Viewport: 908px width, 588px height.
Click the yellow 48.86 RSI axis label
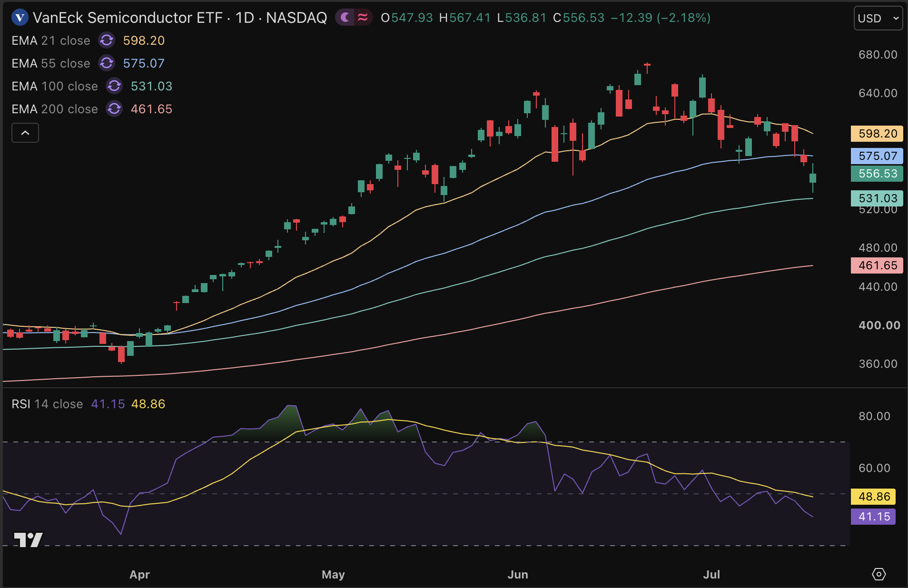[x=873, y=497]
